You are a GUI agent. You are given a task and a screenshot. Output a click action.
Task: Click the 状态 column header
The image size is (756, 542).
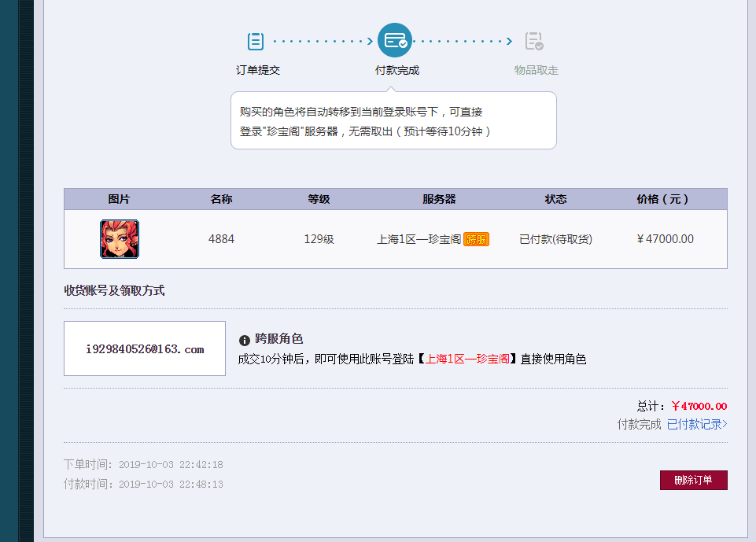[x=555, y=199]
